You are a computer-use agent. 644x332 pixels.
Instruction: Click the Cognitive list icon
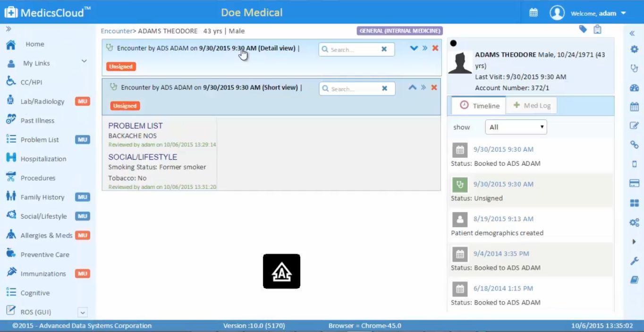click(11, 292)
